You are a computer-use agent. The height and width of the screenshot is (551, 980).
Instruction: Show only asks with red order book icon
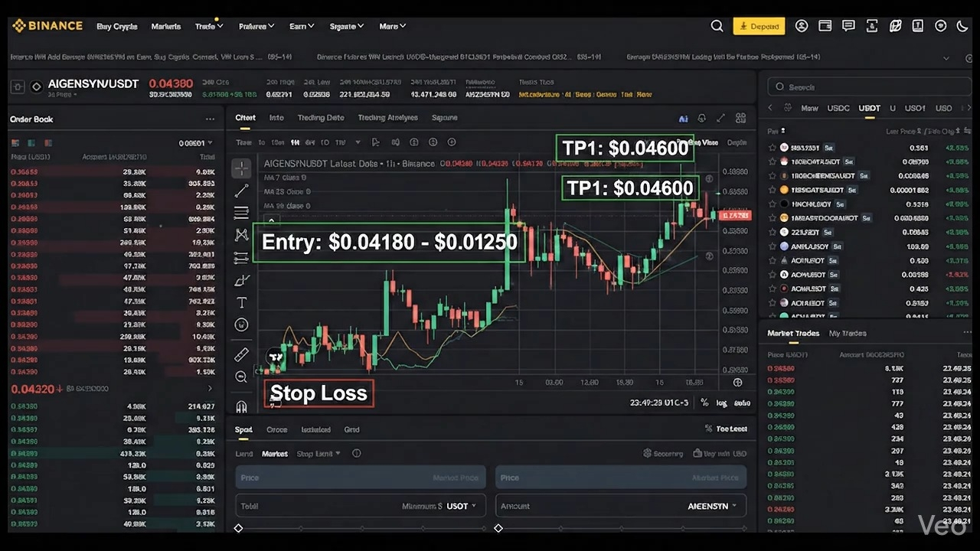[48, 143]
